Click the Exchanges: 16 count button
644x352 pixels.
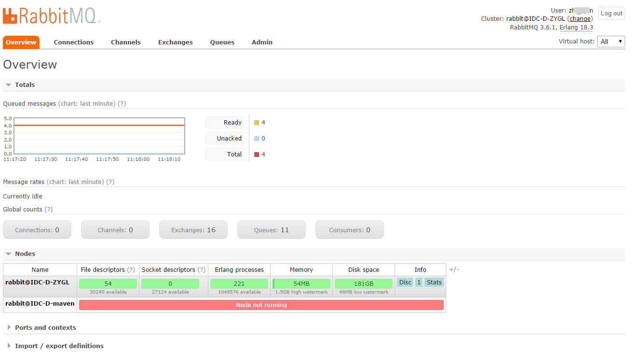click(x=193, y=230)
